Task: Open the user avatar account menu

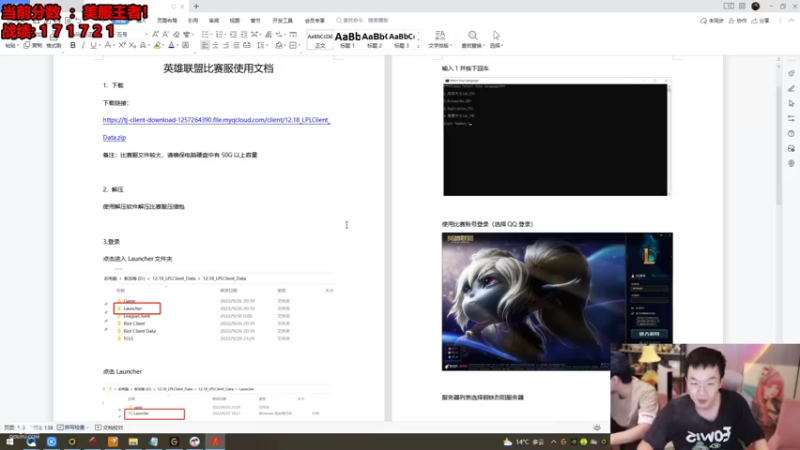Action: click(756, 6)
